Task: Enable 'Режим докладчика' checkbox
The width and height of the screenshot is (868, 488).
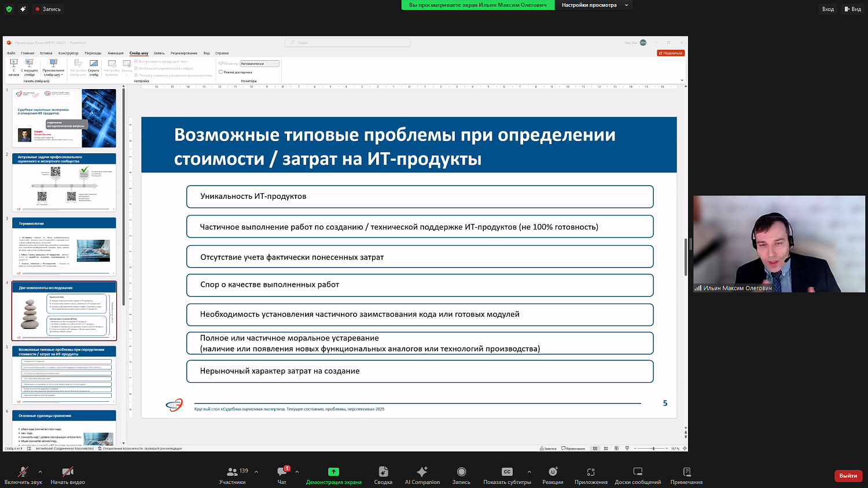Action: click(x=221, y=72)
